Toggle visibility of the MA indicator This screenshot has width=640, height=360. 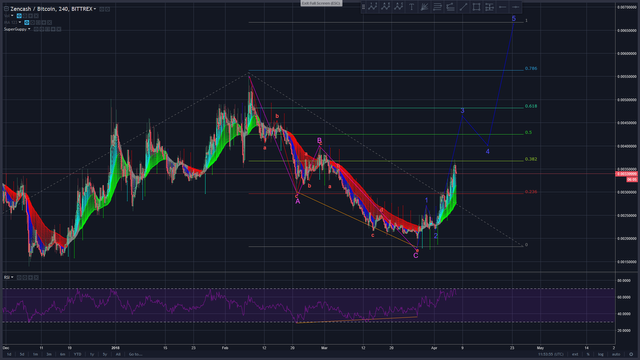[27, 22]
